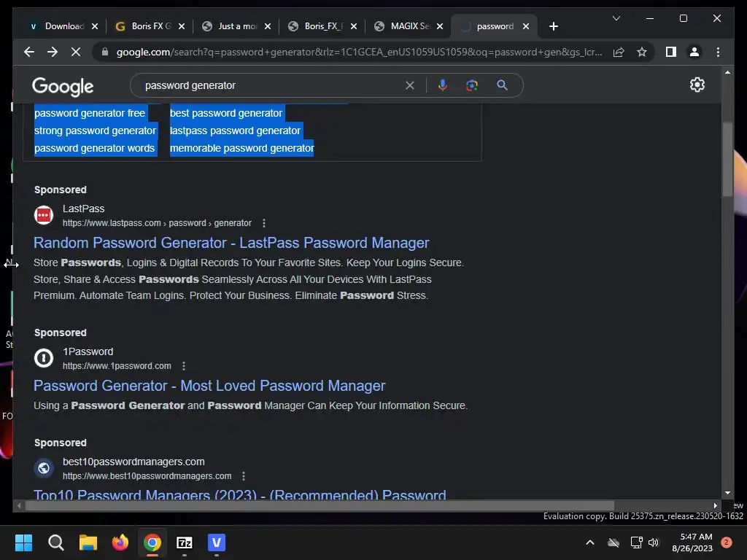Launch Firefox from the taskbar

120,542
